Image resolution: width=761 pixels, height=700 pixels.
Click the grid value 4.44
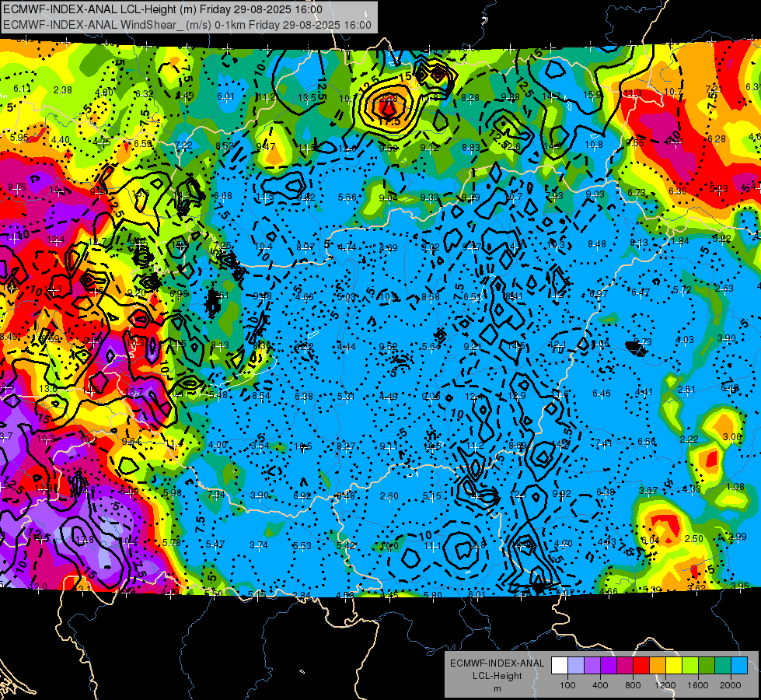click(x=346, y=347)
